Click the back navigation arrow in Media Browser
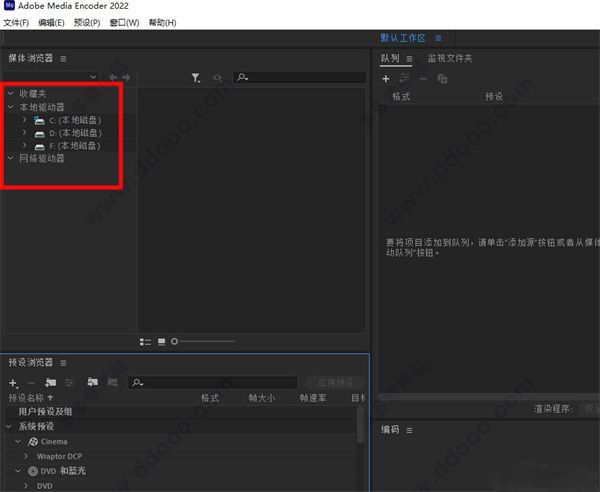Image resolution: width=600 pixels, height=492 pixels. [113, 77]
